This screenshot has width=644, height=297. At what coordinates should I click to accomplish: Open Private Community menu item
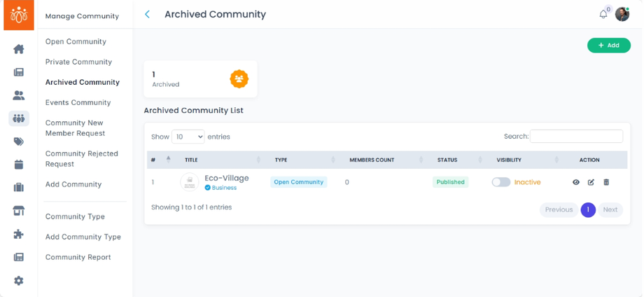point(78,62)
